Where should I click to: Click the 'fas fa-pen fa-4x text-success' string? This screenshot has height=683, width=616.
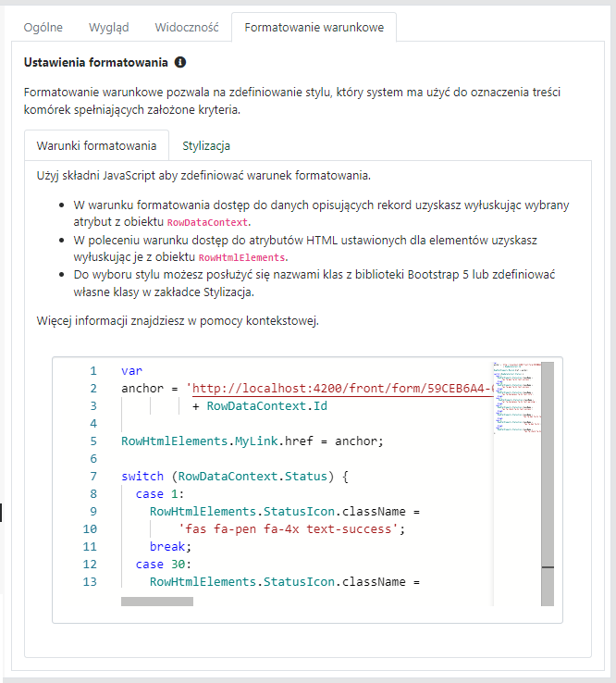point(289,528)
